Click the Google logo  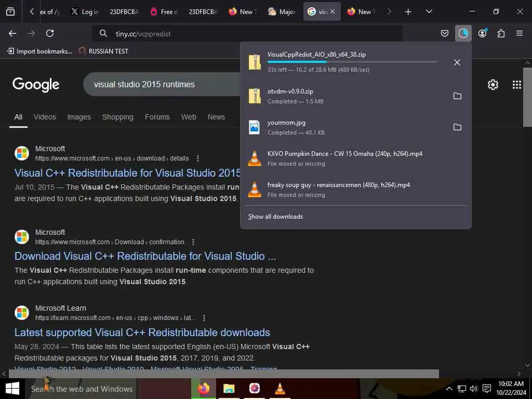(x=36, y=85)
